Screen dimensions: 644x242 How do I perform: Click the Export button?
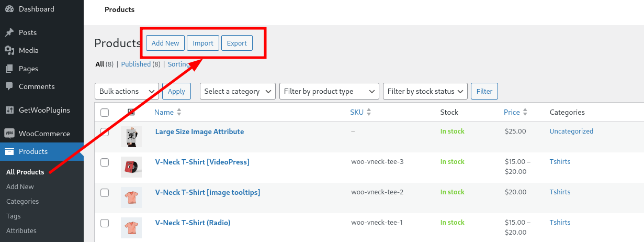point(237,43)
